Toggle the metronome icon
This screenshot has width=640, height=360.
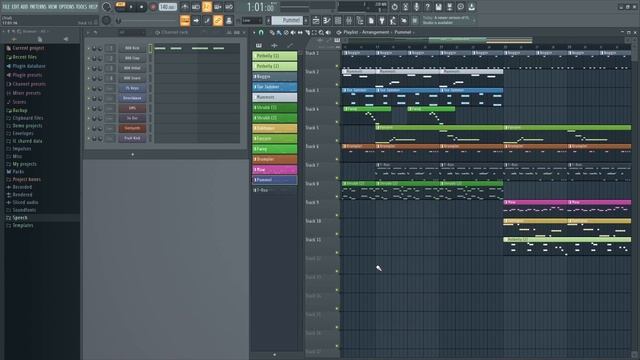tap(185, 7)
